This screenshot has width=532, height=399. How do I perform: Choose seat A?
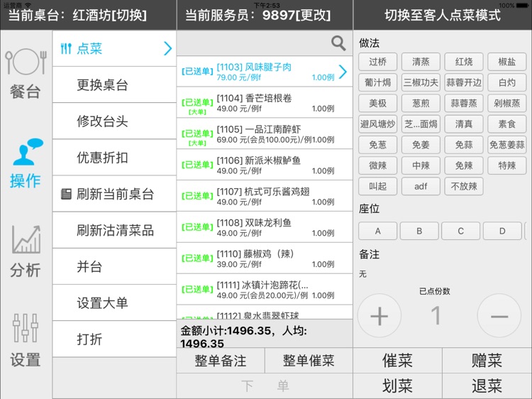377,231
